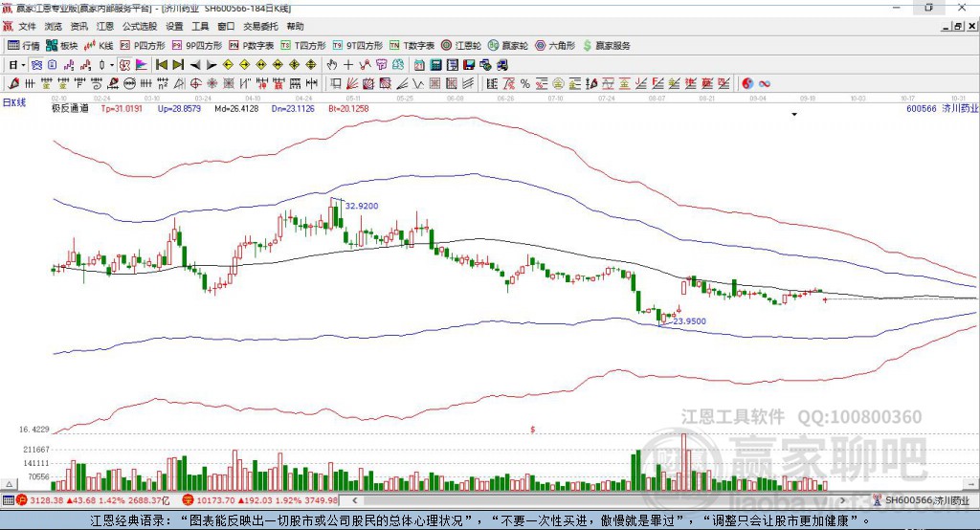The height and width of the screenshot is (530, 980).
Task: Expand the candlestick style dropdown arrow
Action: [112, 65]
